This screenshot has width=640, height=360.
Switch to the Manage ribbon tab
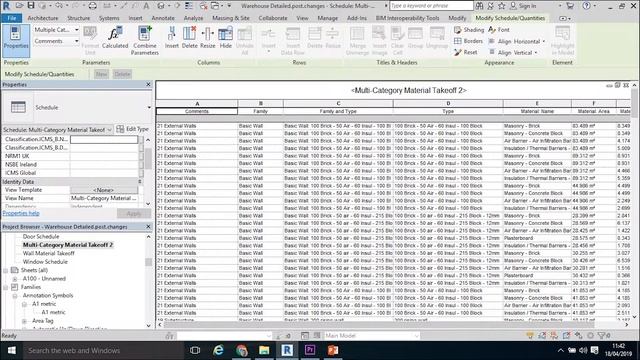tap(327, 18)
